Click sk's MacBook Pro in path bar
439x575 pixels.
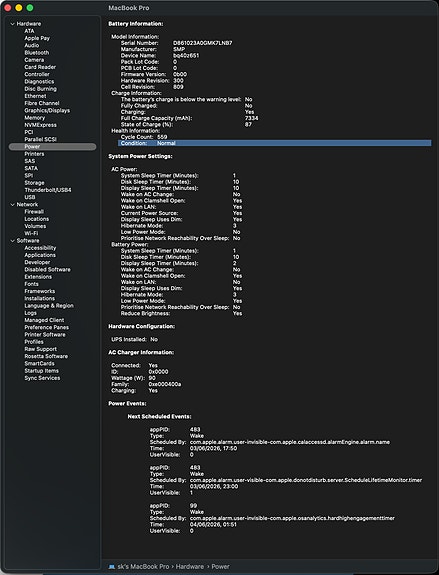[143, 567]
